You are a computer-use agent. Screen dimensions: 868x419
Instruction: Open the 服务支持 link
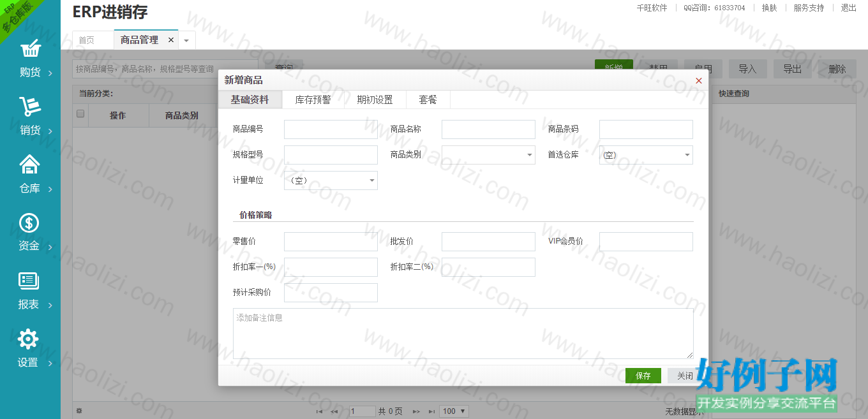pyautogui.click(x=809, y=8)
